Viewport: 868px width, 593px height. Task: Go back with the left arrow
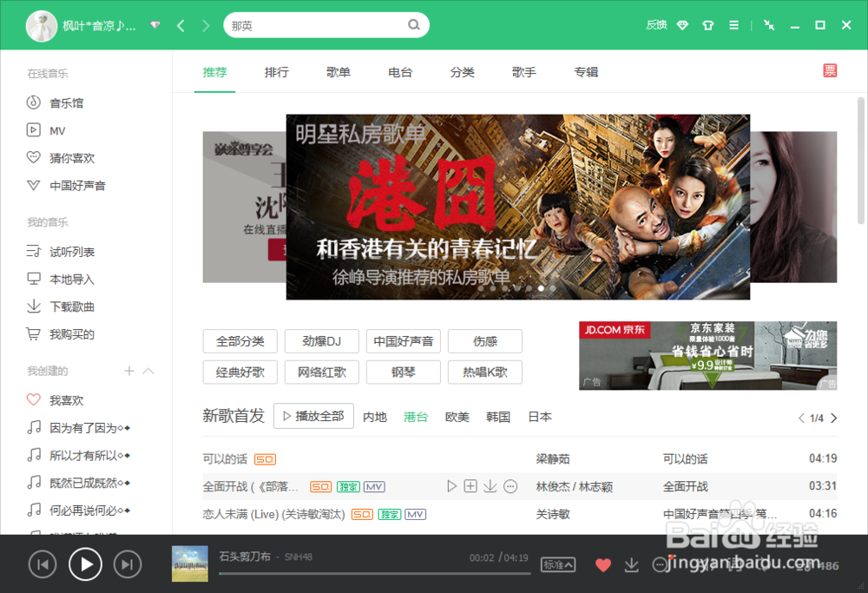(x=181, y=25)
